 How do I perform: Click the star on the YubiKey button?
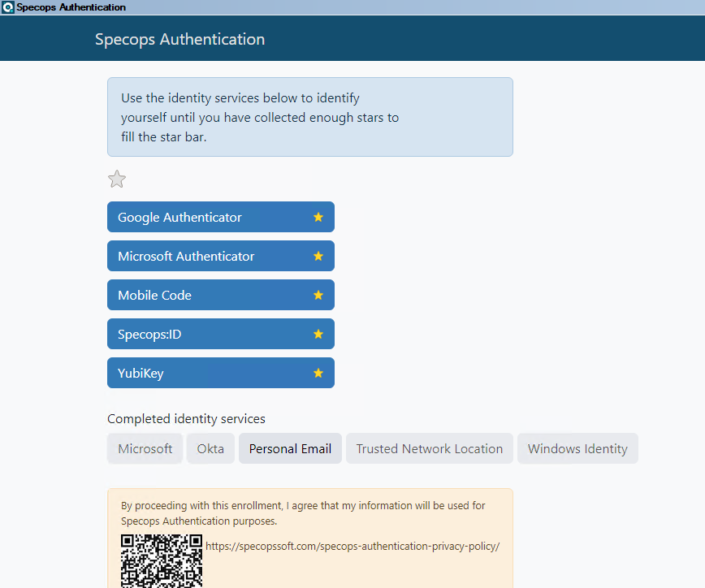317,373
